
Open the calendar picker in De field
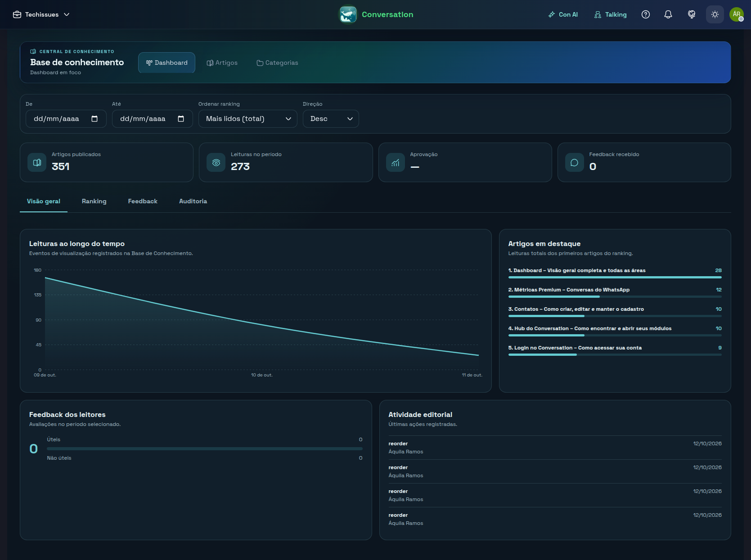pos(94,119)
